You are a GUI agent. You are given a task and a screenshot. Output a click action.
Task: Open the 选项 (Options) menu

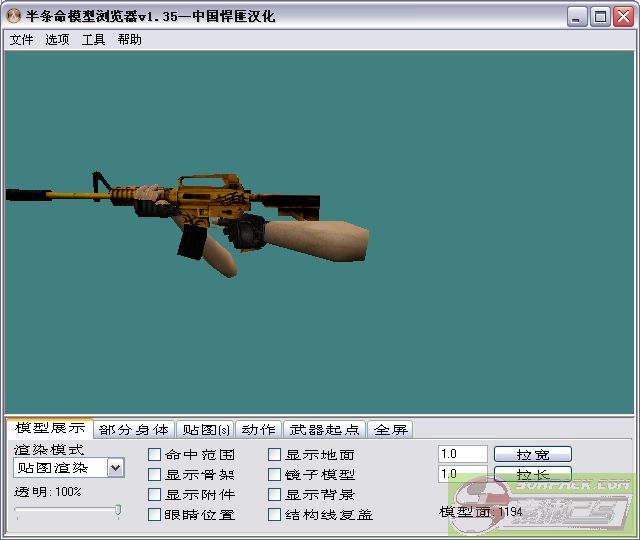click(57, 40)
